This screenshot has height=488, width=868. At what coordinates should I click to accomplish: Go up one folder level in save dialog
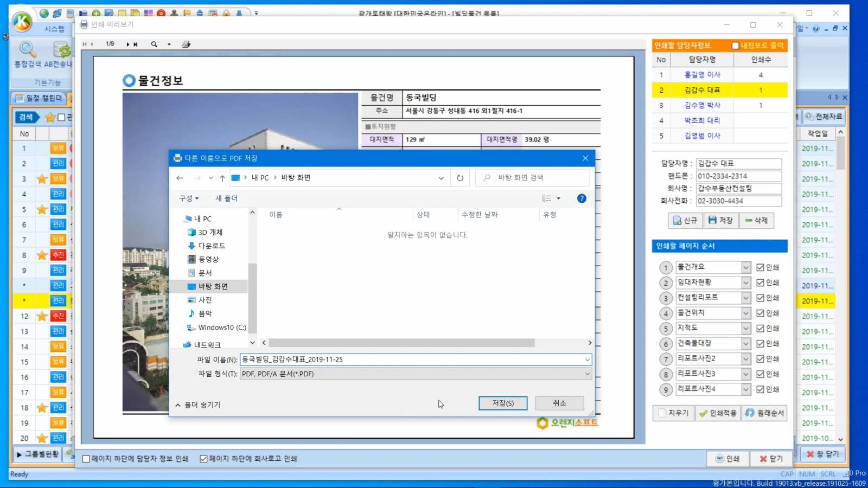coord(222,178)
